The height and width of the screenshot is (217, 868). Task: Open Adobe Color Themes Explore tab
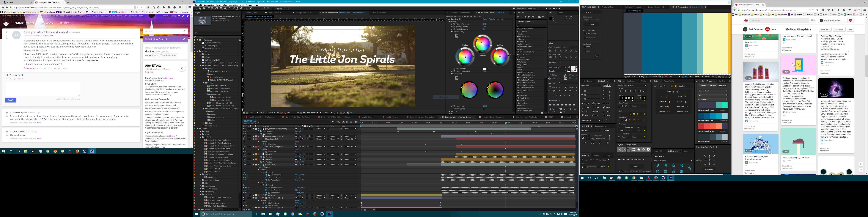tap(713, 86)
